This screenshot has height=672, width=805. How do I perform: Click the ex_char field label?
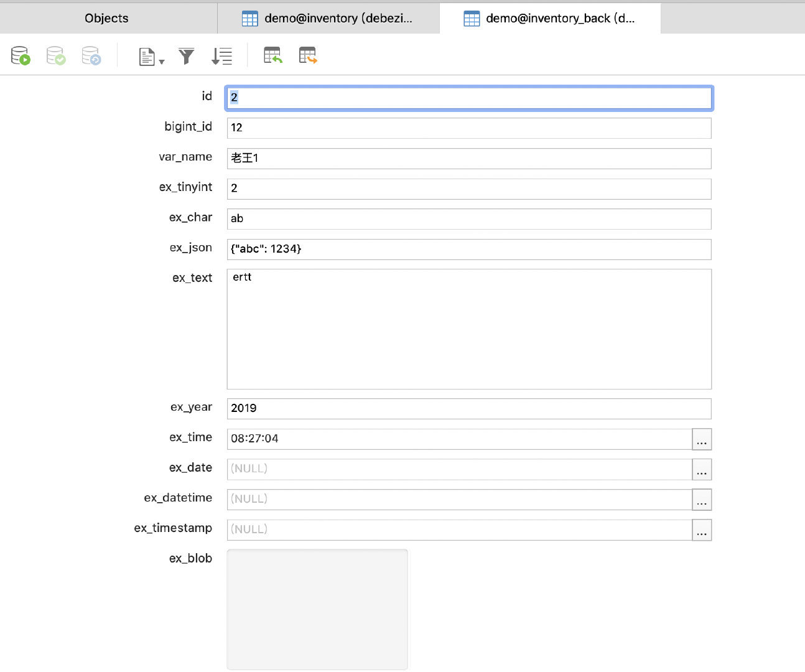190,217
